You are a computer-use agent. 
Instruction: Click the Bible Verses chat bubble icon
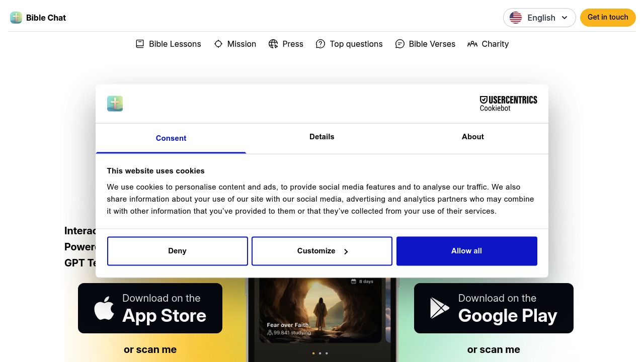pyautogui.click(x=400, y=44)
